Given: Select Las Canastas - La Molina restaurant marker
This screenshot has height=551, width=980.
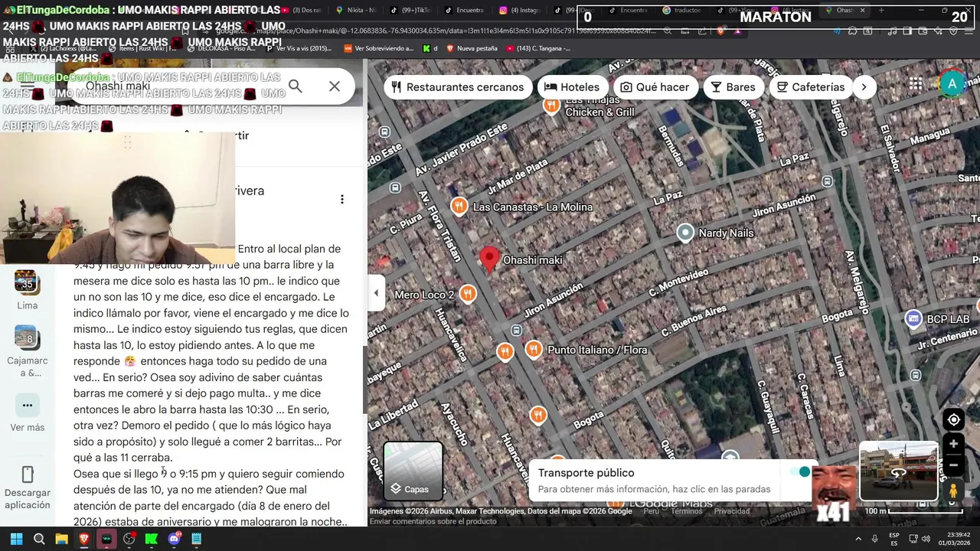Looking at the screenshot, I should tap(459, 206).
